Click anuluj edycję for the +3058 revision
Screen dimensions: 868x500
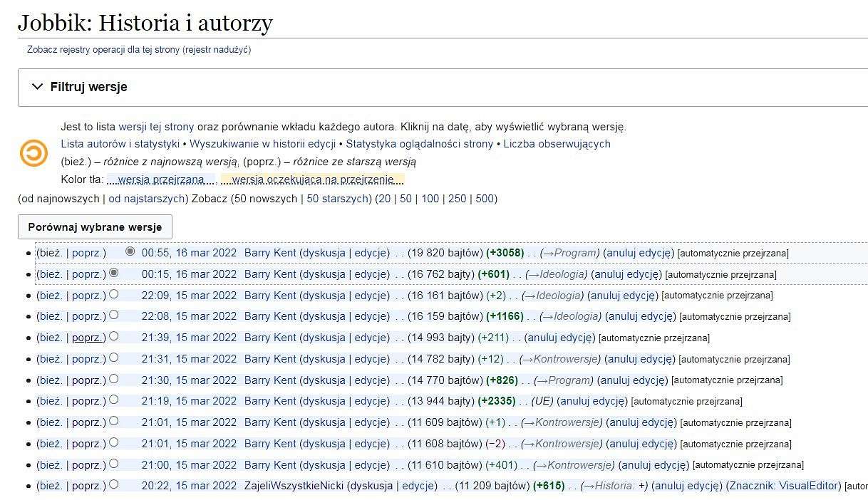tap(639, 253)
